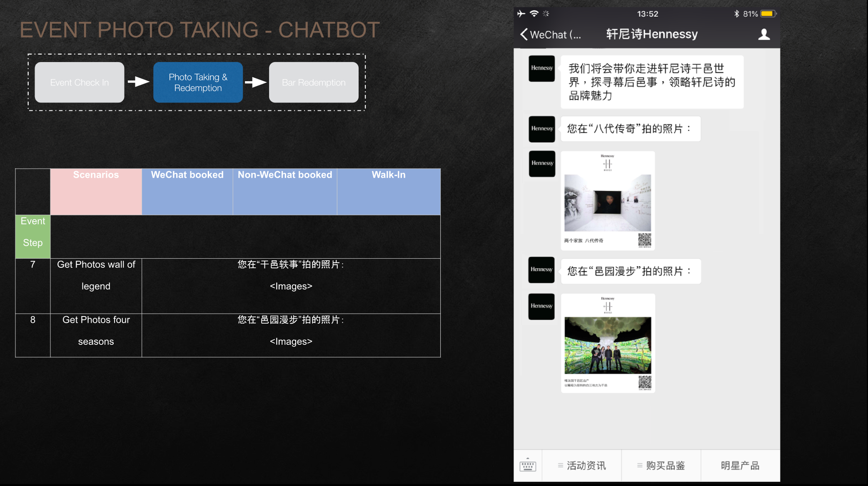Tap the airplane mode icon
Image resolution: width=868 pixels, height=486 pixels.
tap(521, 13)
